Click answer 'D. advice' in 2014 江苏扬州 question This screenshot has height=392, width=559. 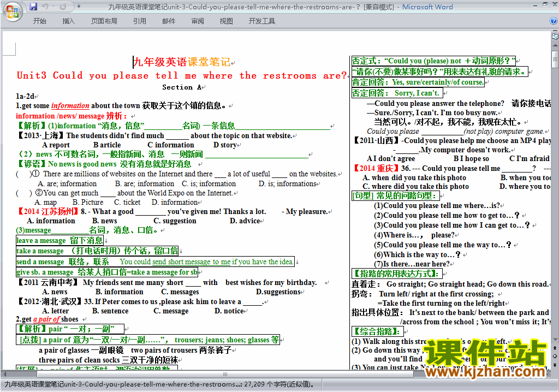[x=245, y=221]
